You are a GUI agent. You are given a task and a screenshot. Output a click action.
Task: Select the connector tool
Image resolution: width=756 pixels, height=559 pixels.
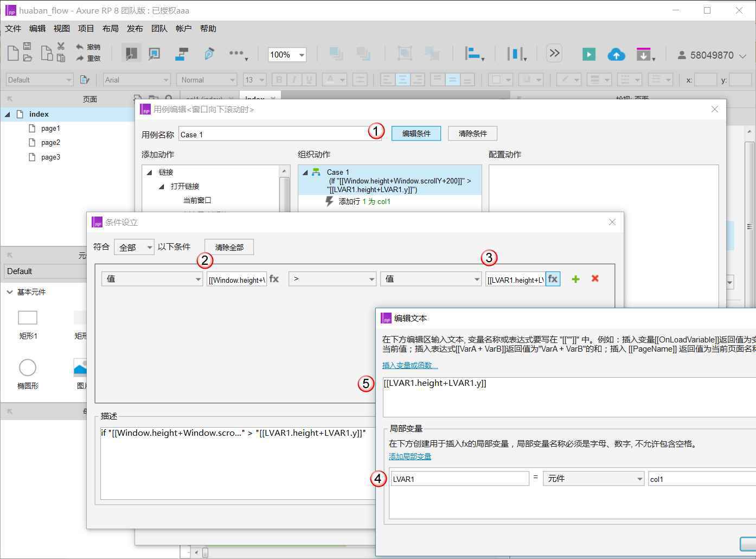coord(182,54)
